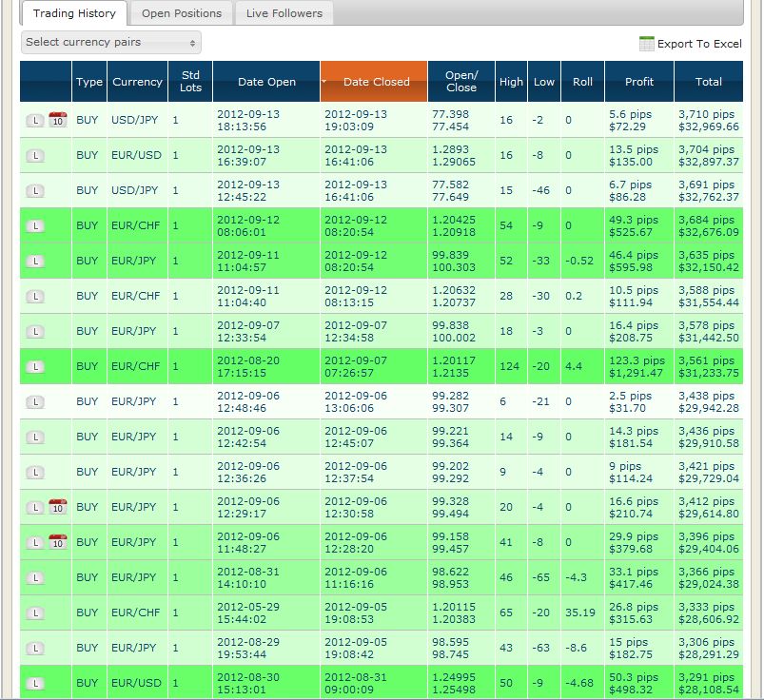Sort by the Open/Close column header
Screen dimensions: 764x700
(x=461, y=82)
